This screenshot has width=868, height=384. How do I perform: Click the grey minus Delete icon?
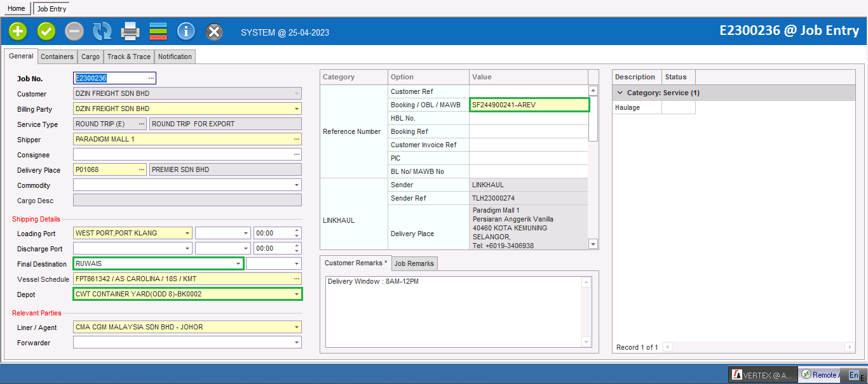point(74,31)
